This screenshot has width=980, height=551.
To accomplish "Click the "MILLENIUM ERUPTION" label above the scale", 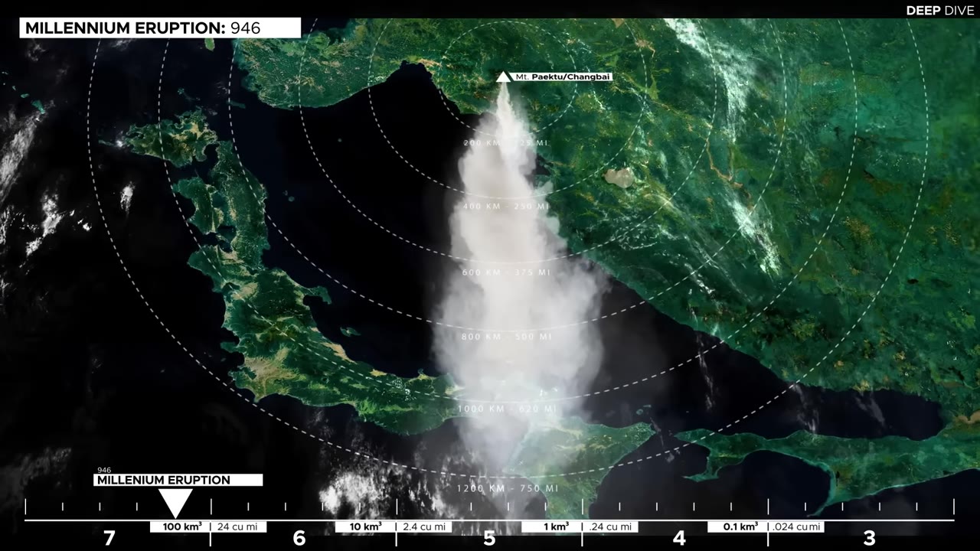I will pos(178,480).
